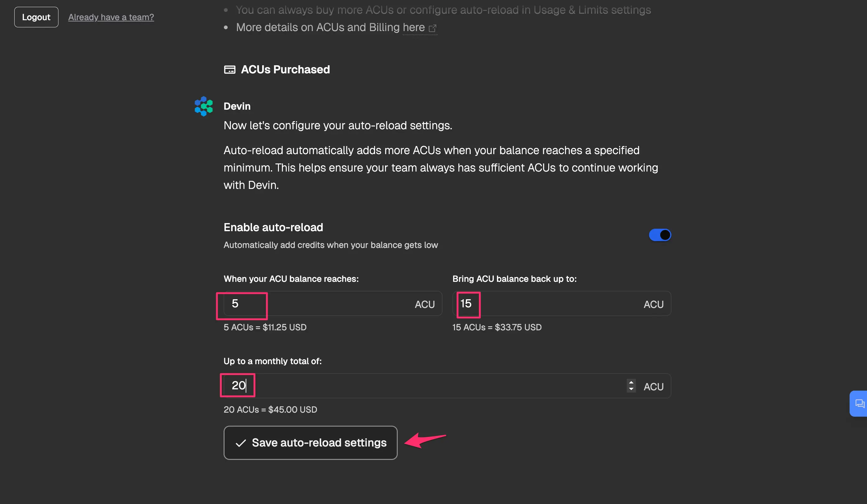Screen dimensions: 867x504
Task: Click the Devin sender name
Action: pos(237,106)
